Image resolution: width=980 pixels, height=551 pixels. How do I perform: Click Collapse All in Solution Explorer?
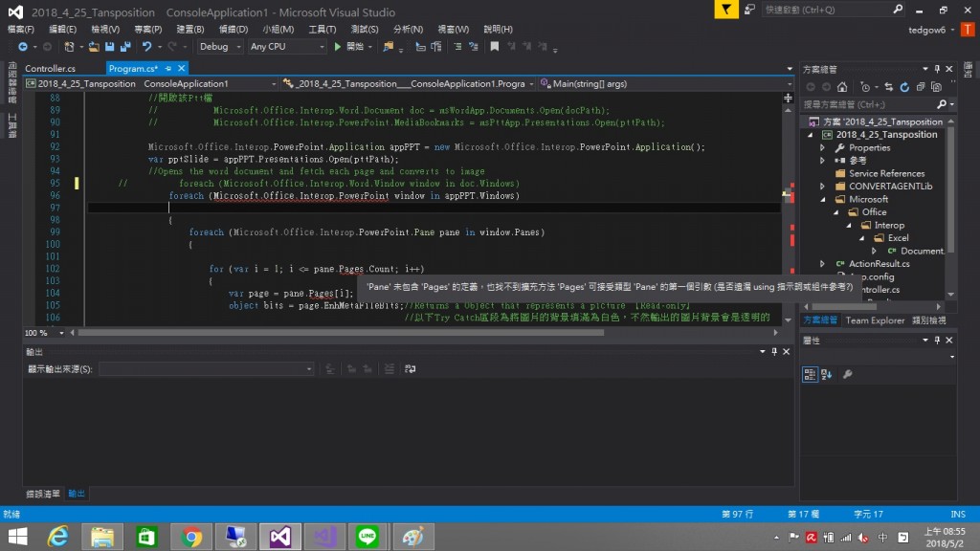pos(921,87)
